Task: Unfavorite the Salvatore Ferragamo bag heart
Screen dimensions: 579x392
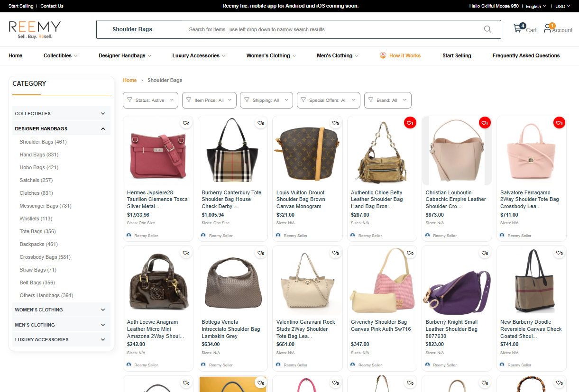Action: (x=559, y=123)
